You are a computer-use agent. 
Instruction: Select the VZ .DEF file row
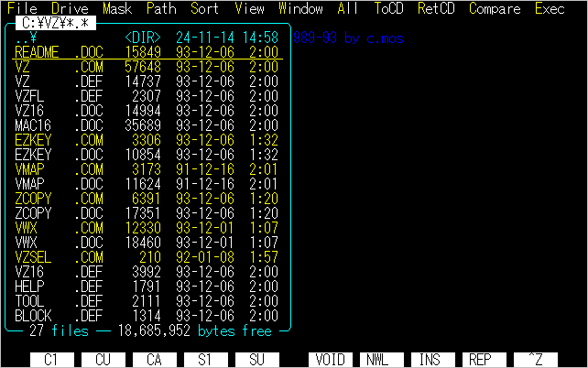point(147,81)
